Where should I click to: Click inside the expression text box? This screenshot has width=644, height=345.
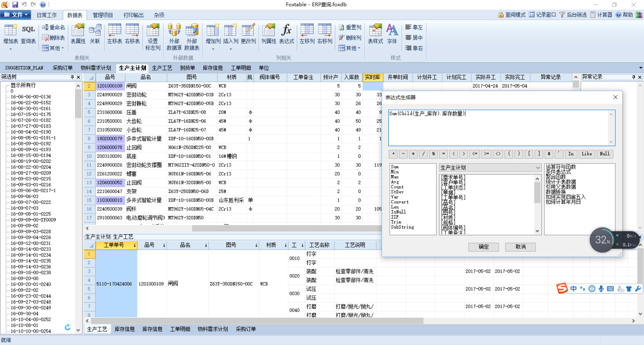coord(498,128)
